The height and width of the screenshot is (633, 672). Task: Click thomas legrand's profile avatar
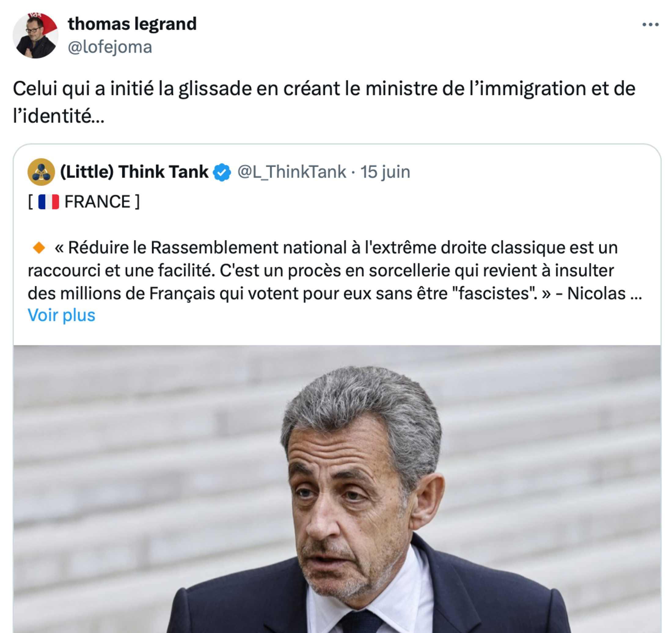tap(35, 35)
